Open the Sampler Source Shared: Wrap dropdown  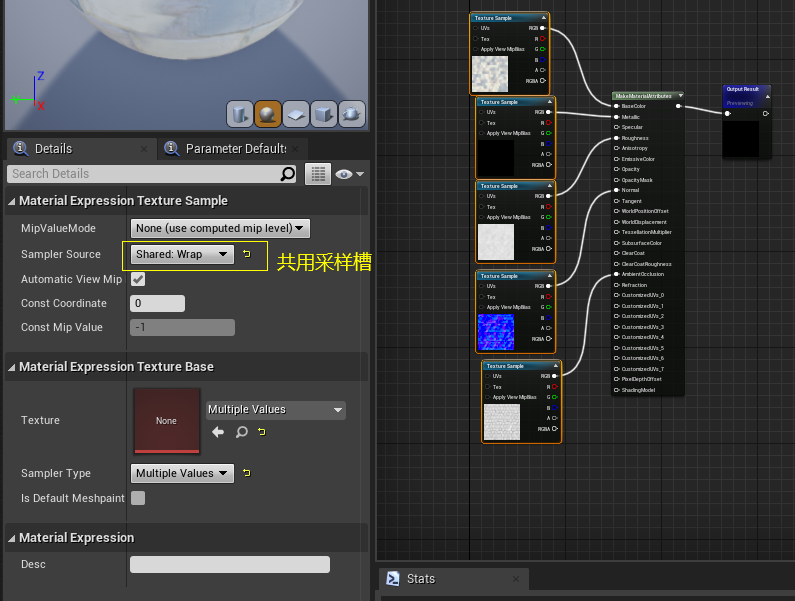click(x=182, y=254)
